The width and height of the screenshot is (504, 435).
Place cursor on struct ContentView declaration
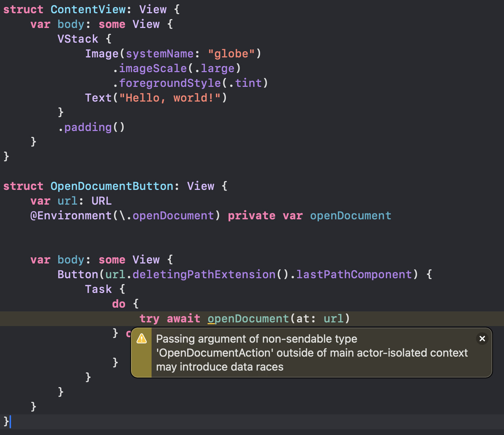pyautogui.click(x=88, y=9)
